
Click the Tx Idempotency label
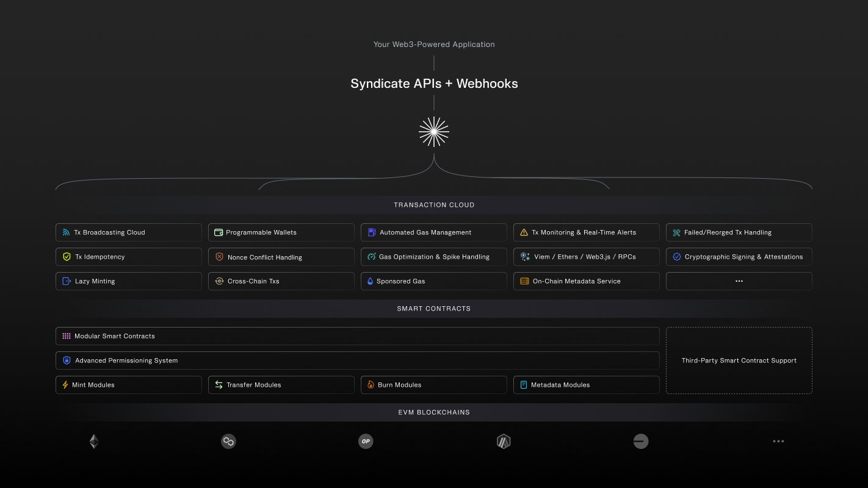[99, 257]
